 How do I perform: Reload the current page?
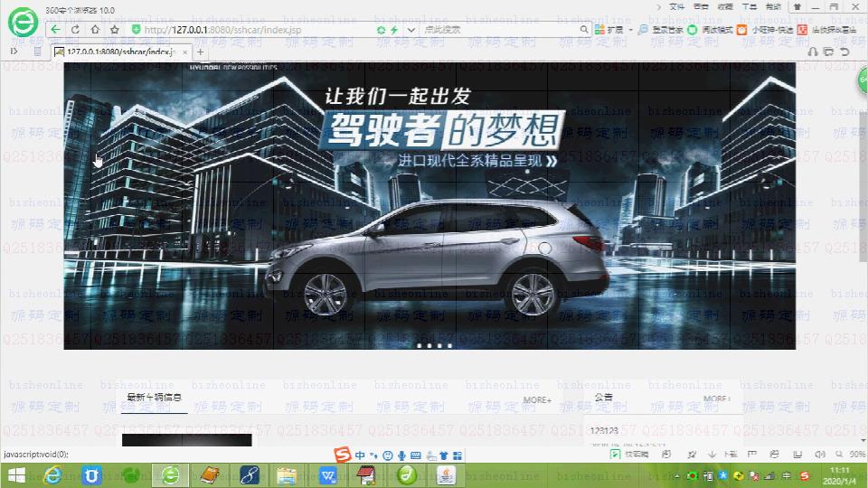point(75,29)
